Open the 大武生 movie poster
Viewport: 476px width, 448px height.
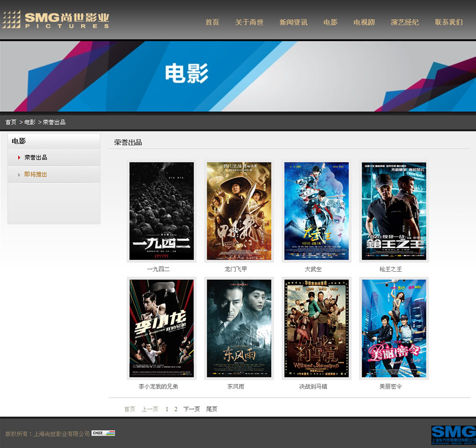point(316,211)
